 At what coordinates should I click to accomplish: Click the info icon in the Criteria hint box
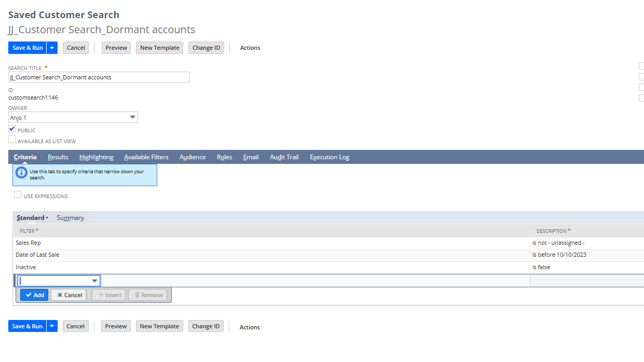pos(21,173)
